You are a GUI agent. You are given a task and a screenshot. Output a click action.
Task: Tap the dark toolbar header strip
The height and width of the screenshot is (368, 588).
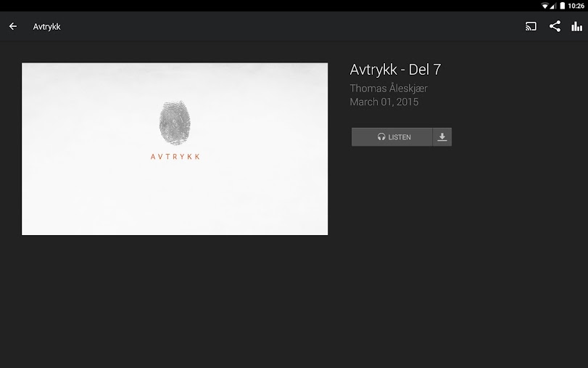pyautogui.click(x=294, y=26)
